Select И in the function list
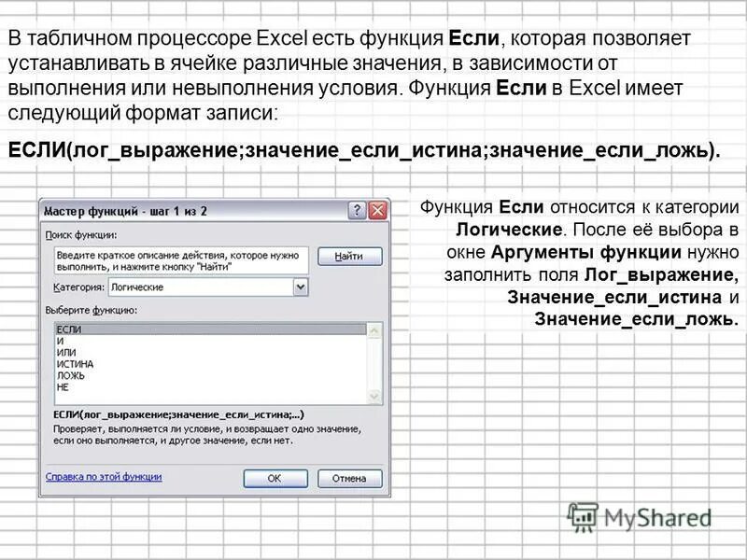Image resolution: width=747 pixels, height=560 pixels. tap(210, 341)
